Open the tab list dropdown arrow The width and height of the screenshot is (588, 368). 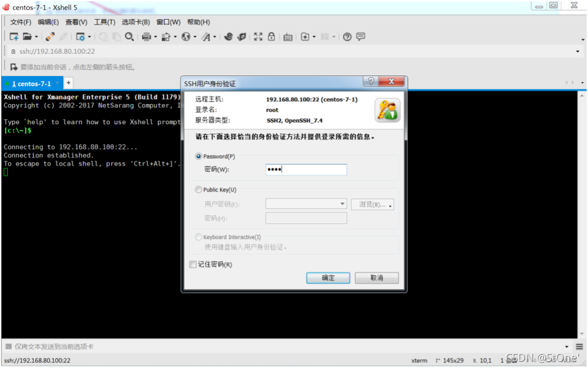click(x=582, y=82)
